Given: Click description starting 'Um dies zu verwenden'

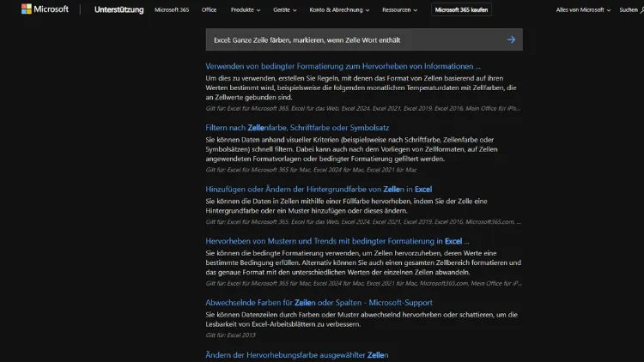Looking at the screenshot, I should coord(361,87).
